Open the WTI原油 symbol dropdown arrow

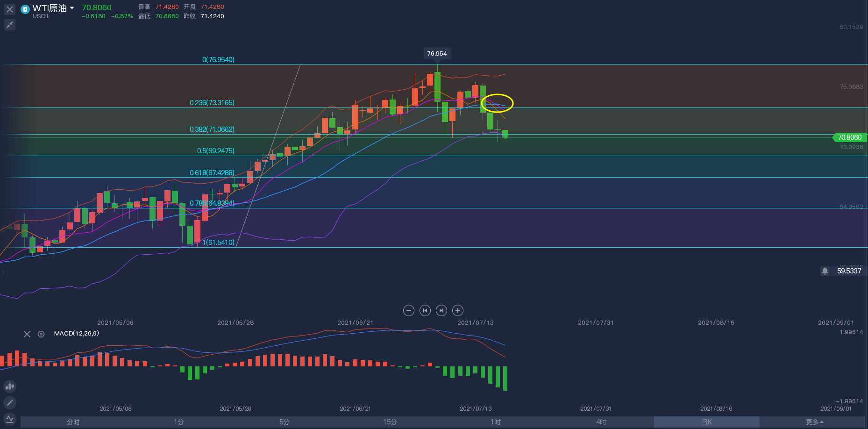pyautogui.click(x=72, y=8)
